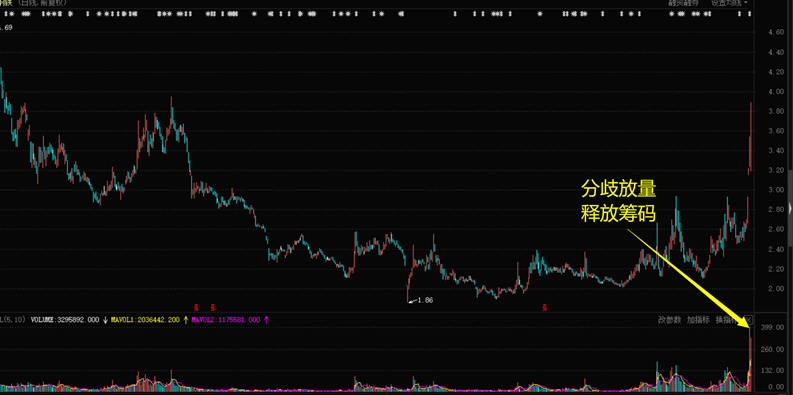793x395 pixels.
Task: Click the first event marker in top row
Action: pyautogui.click(x=5, y=14)
